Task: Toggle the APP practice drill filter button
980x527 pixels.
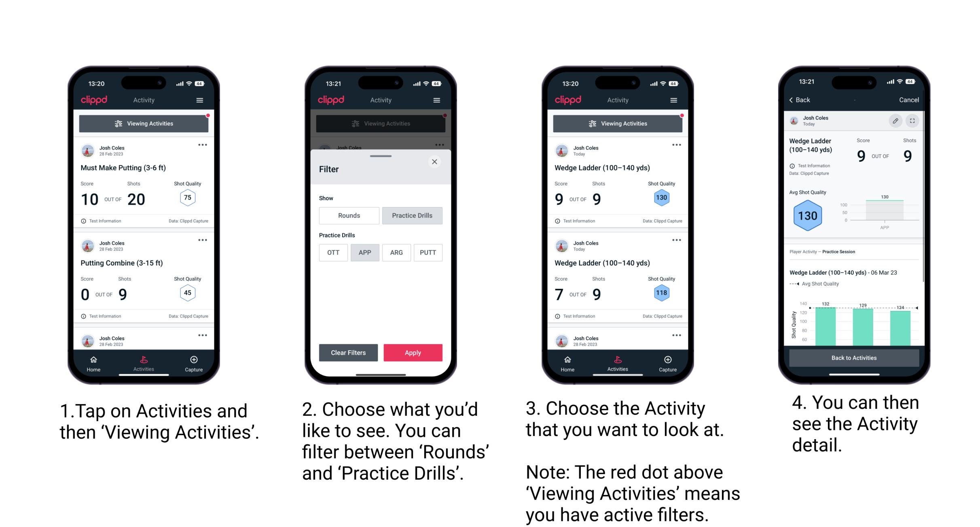Action: point(364,252)
